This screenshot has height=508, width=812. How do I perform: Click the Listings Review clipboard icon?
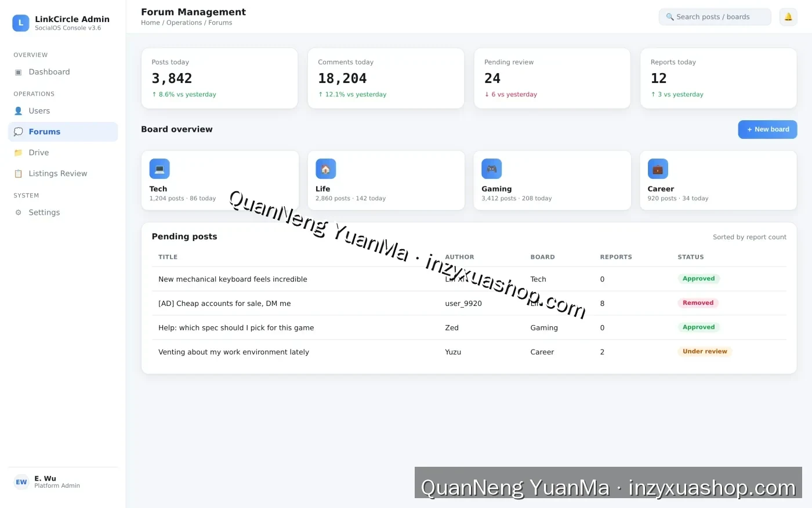click(x=18, y=174)
